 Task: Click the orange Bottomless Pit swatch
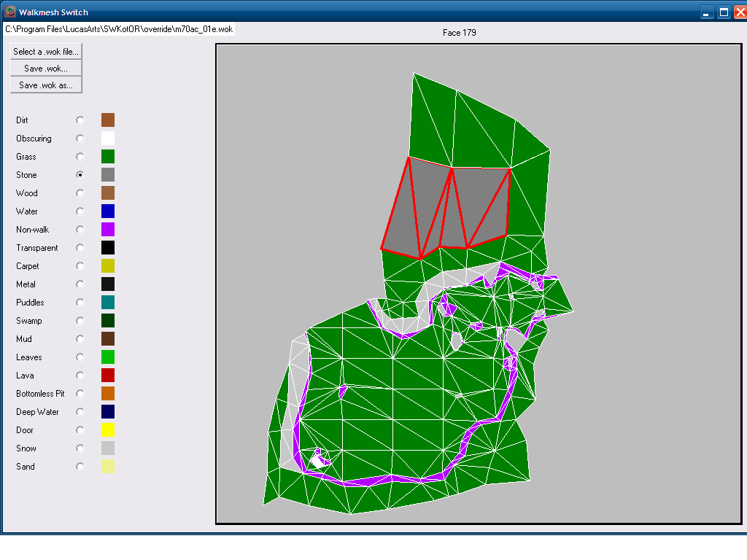point(108,394)
